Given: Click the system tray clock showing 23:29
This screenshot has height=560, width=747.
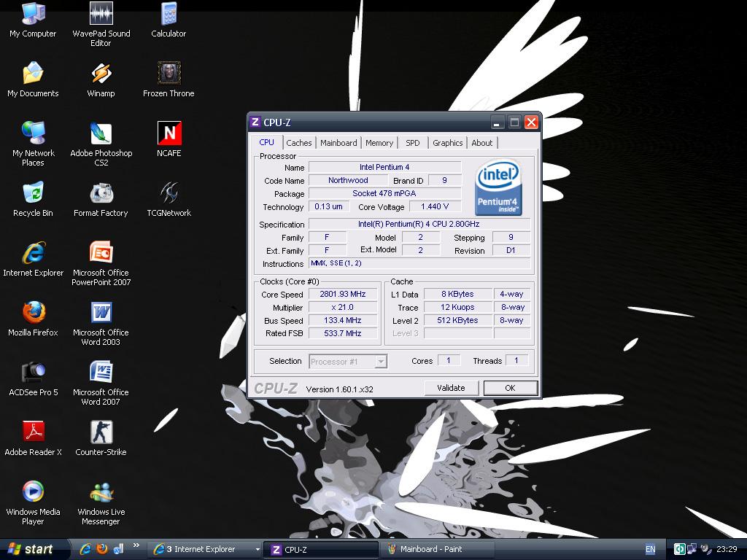Looking at the screenshot, I should click(x=727, y=550).
